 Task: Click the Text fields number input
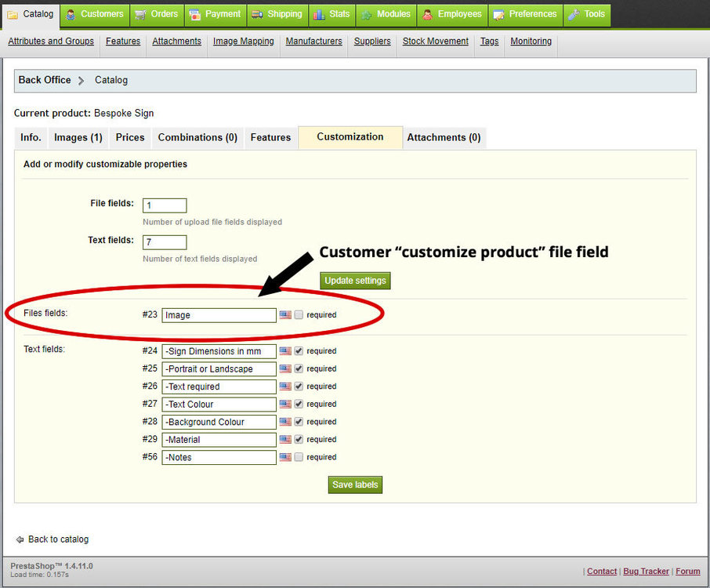pos(164,241)
